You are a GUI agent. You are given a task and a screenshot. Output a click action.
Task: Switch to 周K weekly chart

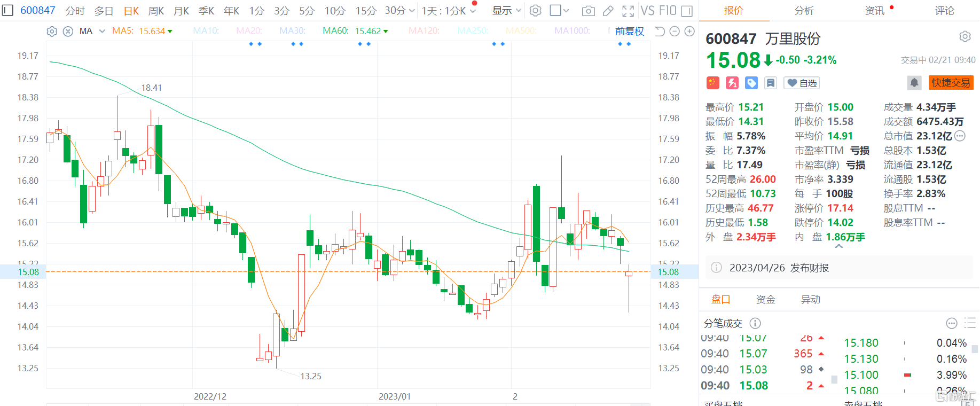coord(156,11)
